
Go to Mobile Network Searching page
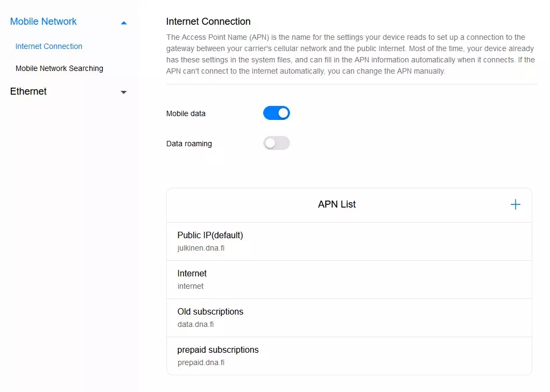point(59,68)
